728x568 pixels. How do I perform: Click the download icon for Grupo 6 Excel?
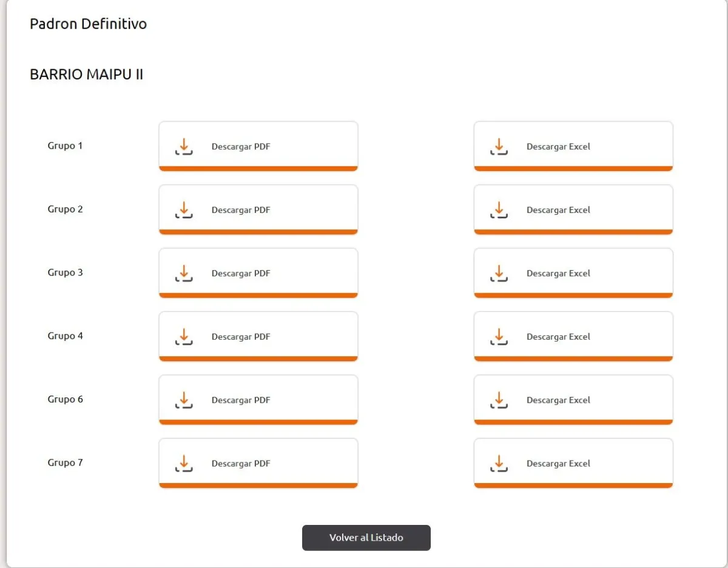(499, 400)
